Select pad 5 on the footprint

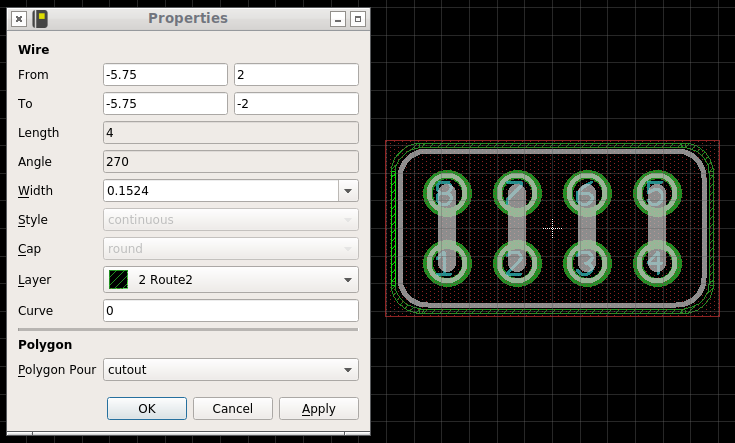(x=657, y=194)
